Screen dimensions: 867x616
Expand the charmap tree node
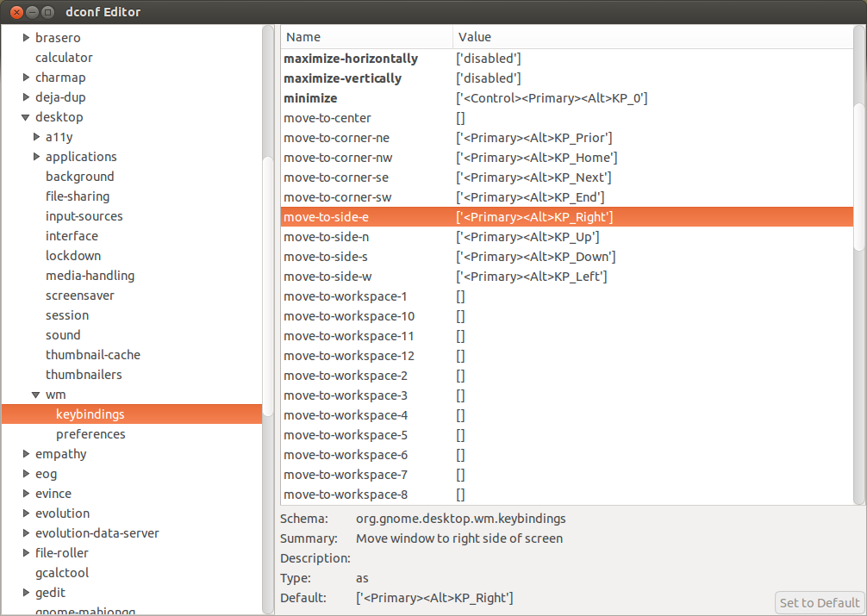pyautogui.click(x=26, y=78)
